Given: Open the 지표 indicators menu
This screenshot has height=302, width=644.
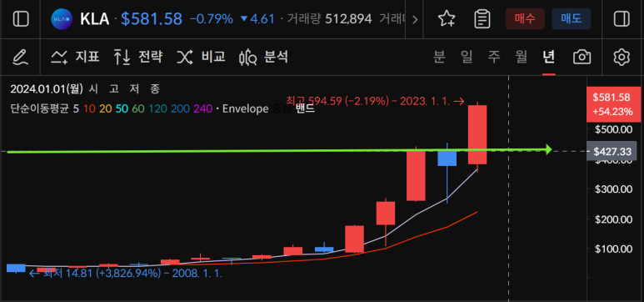Looking at the screenshot, I should tap(75, 57).
